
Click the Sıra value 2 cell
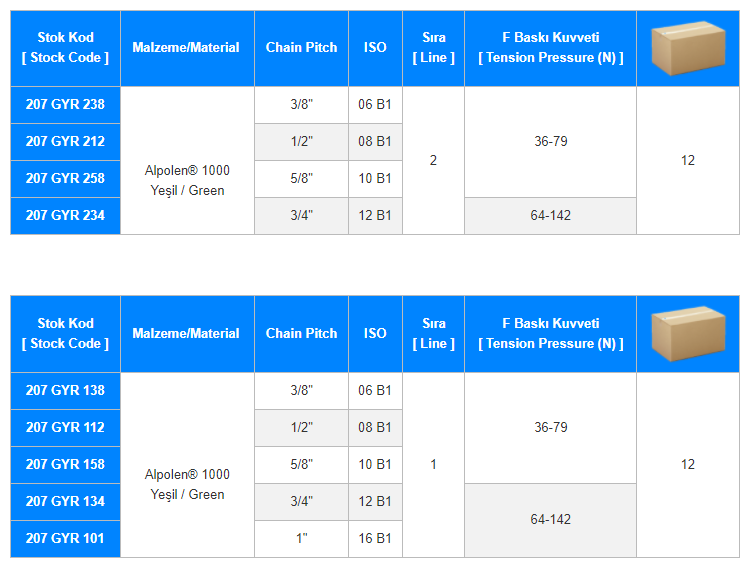click(433, 161)
